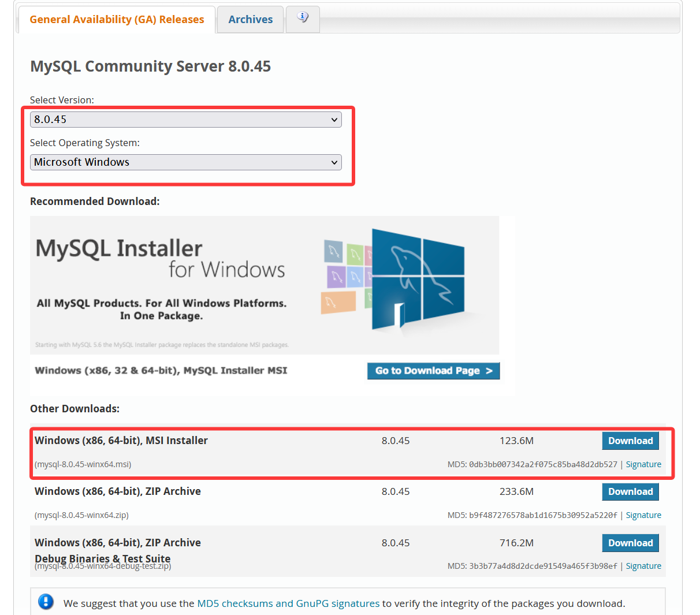The height and width of the screenshot is (615, 700).
Task: Click MD5 hash 3b3b77a4d8d2dcde91549a465f3b98ef
Action: [543, 566]
